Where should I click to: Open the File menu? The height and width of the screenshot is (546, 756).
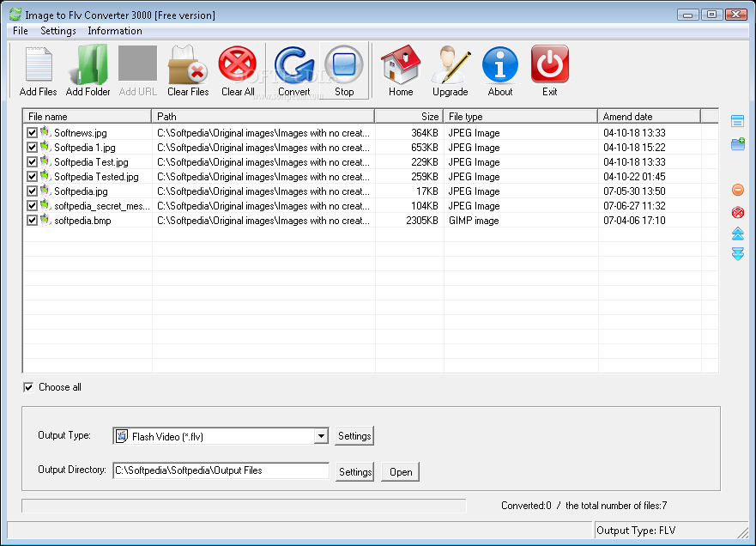tap(21, 31)
